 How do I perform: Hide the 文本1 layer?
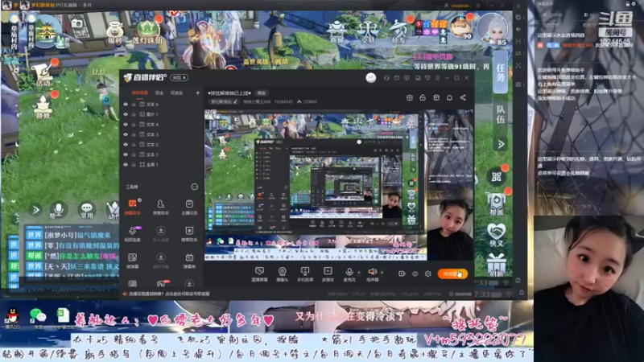[x=126, y=154]
